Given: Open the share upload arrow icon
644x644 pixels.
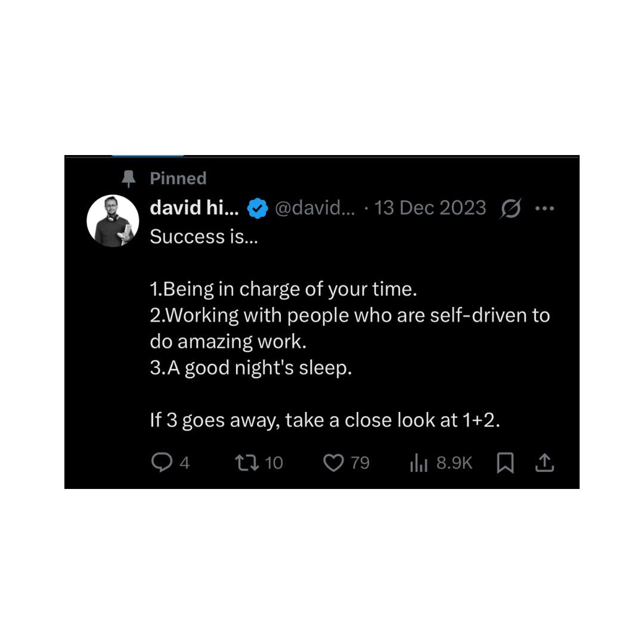Looking at the screenshot, I should pyautogui.click(x=544, y=463).
